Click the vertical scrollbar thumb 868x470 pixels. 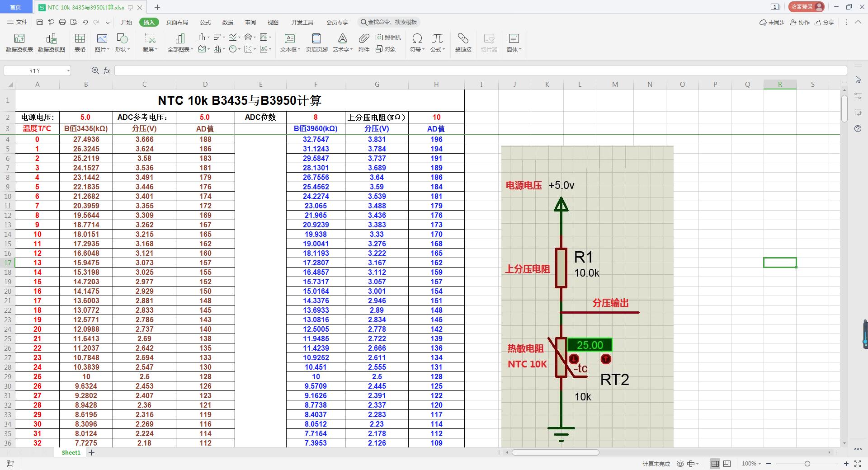coord(844,108)
